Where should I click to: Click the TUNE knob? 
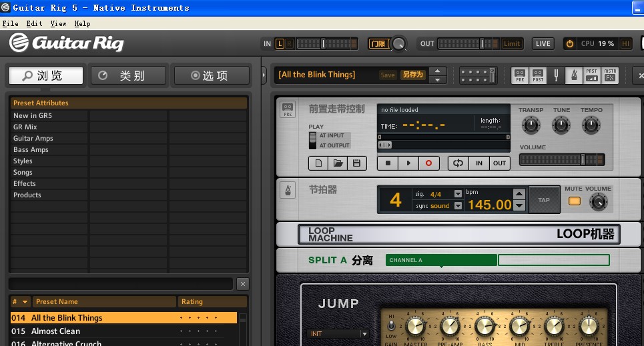pyautogui.click(x=561, y=125)
